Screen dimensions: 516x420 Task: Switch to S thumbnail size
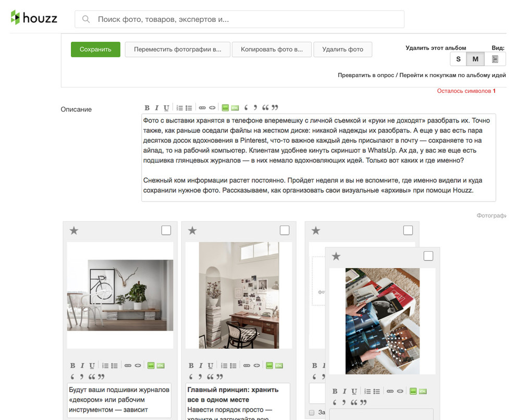[458, 59]
